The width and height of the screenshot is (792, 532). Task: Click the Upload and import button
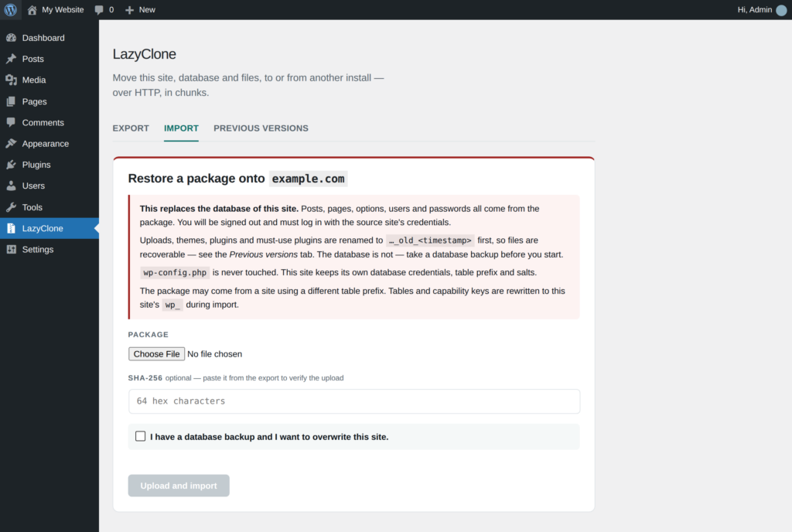pyautogui.click(x=179, y=486)
